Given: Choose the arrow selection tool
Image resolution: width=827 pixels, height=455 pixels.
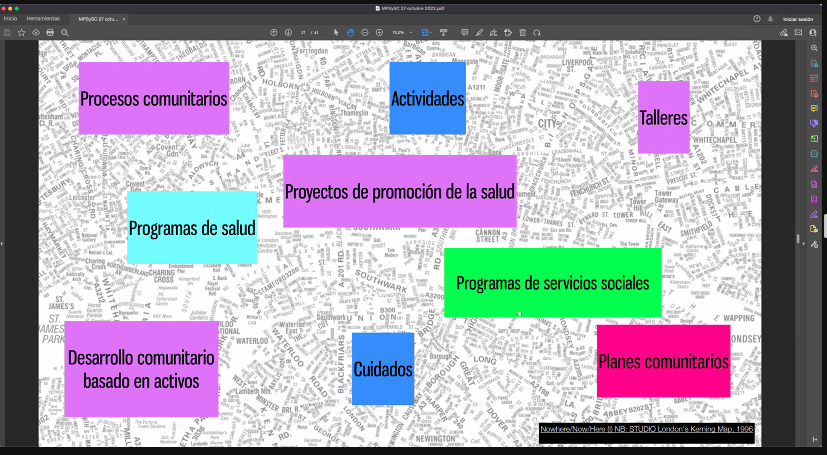Looking at the screenshot, I should tap(336, 33).
